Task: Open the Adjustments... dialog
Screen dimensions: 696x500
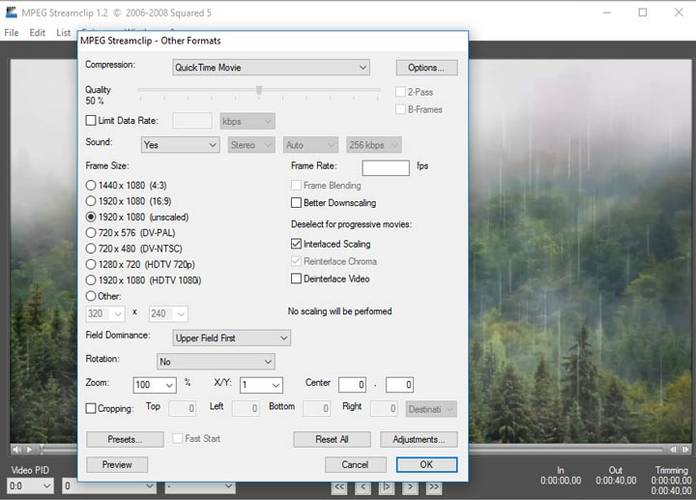Action: coord(419,439)
